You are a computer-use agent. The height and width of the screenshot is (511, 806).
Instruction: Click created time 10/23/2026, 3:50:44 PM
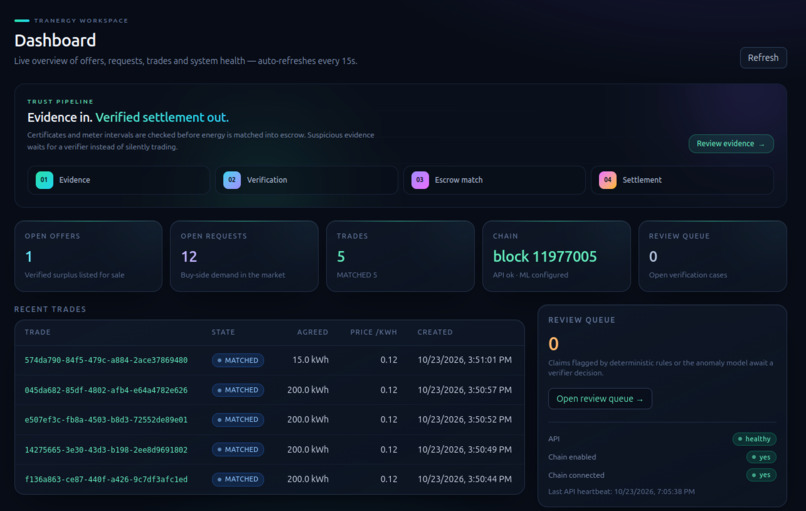[x=465, y=479]
